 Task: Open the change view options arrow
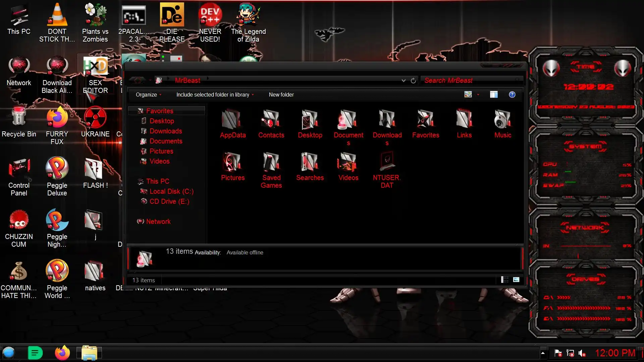click(478, 95)
